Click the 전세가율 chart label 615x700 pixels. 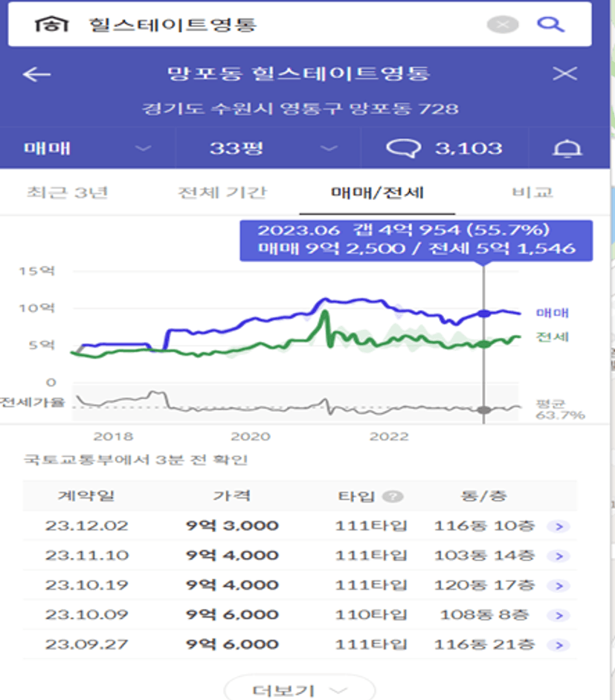32,402
